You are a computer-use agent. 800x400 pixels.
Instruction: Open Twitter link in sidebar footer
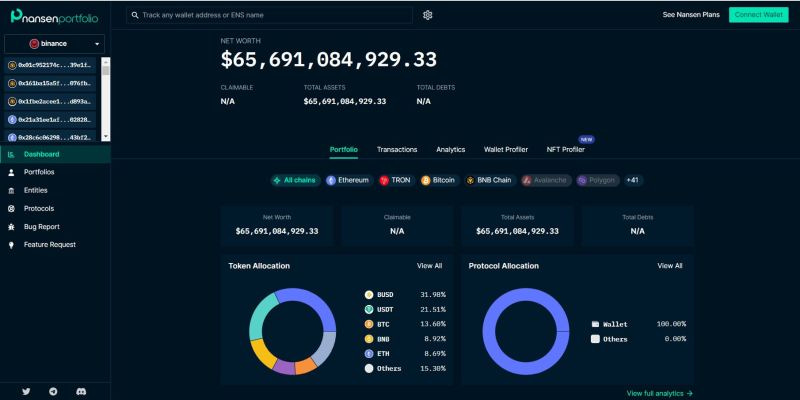tap(26, 392)
